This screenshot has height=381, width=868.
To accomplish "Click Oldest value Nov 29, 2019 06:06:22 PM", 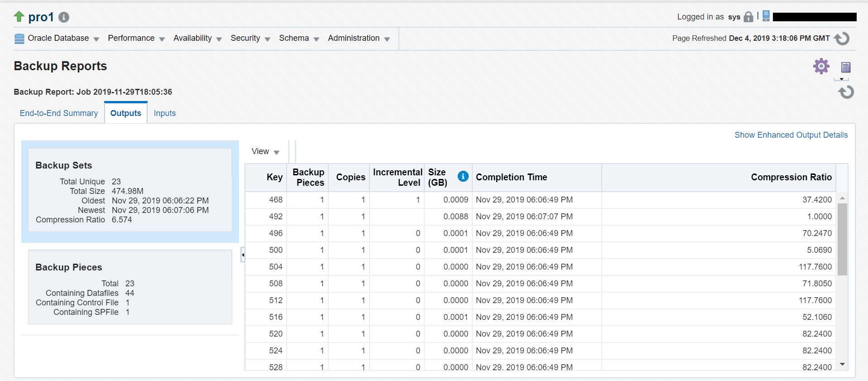I will pos(160,201).
